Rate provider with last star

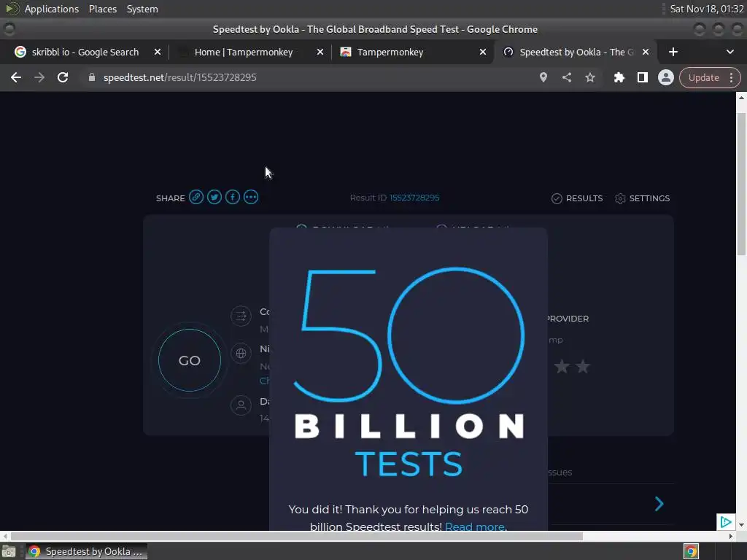pyautogui.click(x=583, y=367)
